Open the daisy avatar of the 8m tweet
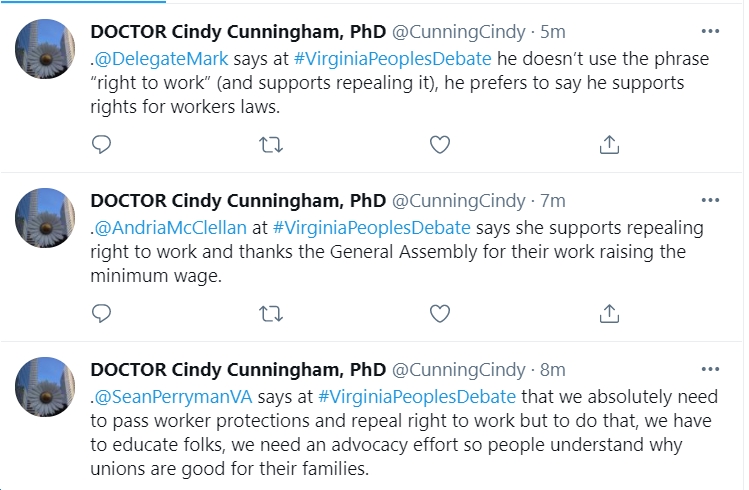 [45, 387]
